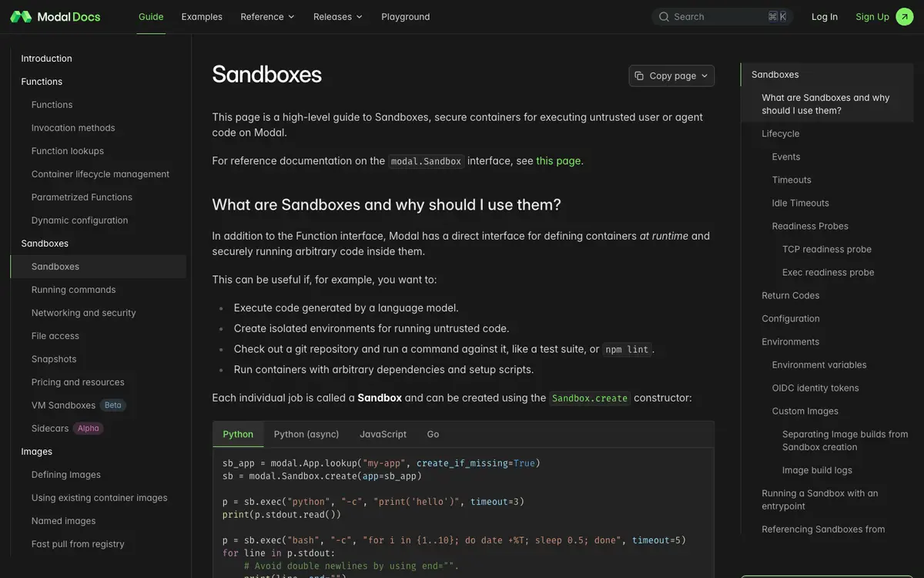
Task: Expand the Releases menu
Action: point(338,16)
